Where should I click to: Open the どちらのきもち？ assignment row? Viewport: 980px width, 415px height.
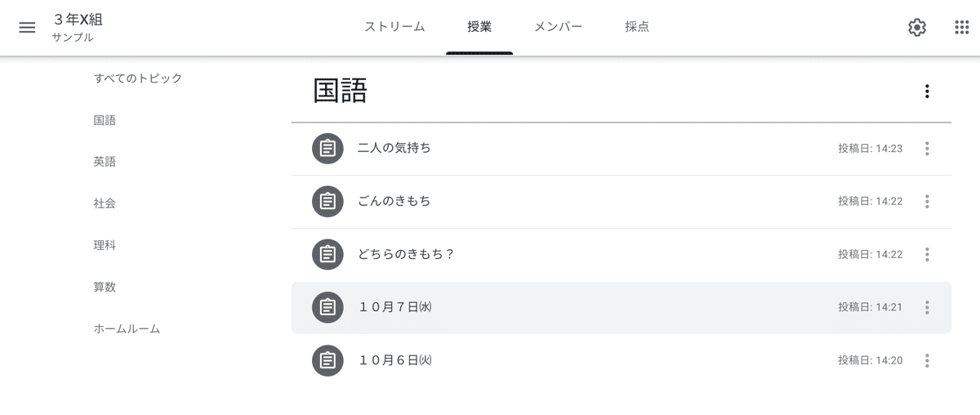pos(621,254)
